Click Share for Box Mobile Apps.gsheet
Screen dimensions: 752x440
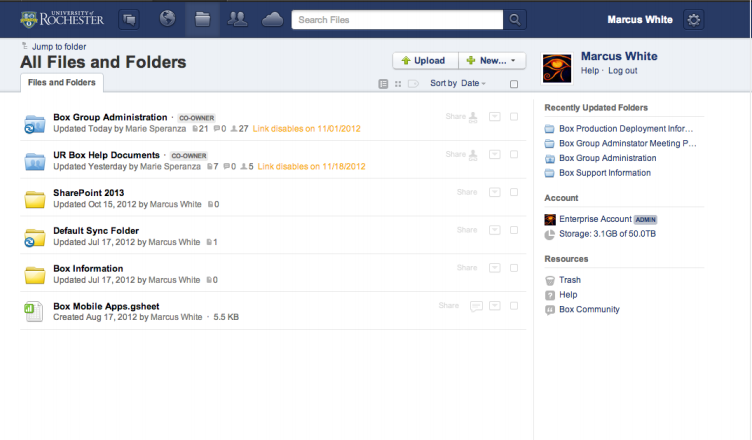point(448,306)
